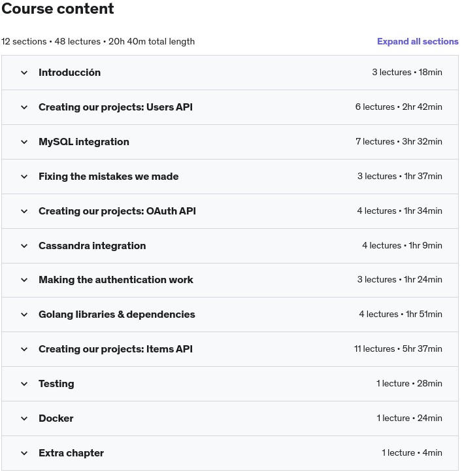Image resolution: width=462 pixels, height=476 pixels.
Task: Expand Creating our projects: Items API chevron
Action: point(24,349)
